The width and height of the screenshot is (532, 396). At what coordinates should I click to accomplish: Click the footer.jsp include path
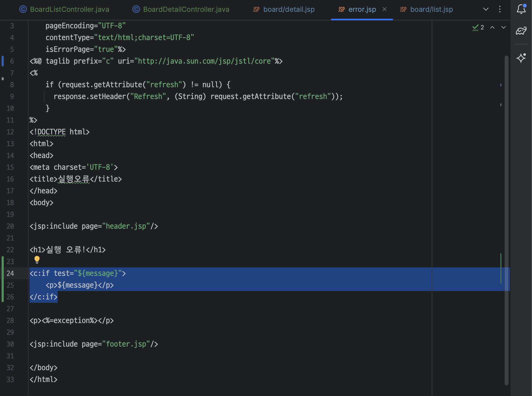pyautogui.click(x=126, y=344)
